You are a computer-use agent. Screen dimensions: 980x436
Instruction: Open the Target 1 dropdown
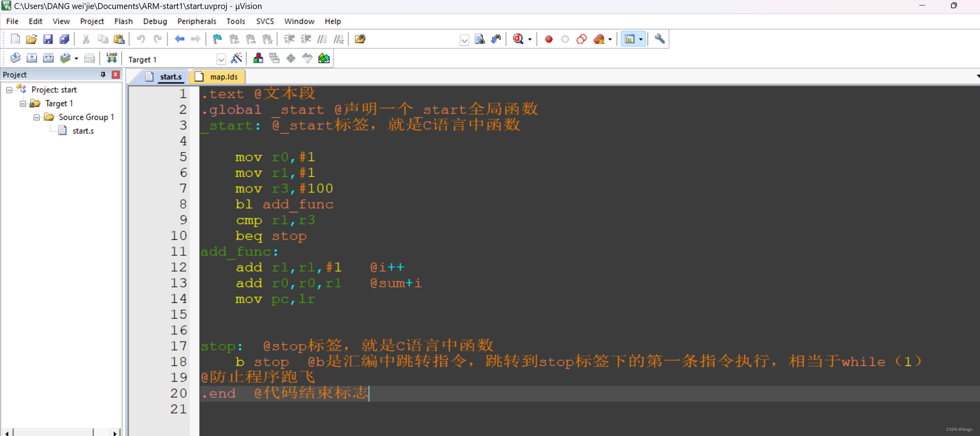(x=221, y=60)
